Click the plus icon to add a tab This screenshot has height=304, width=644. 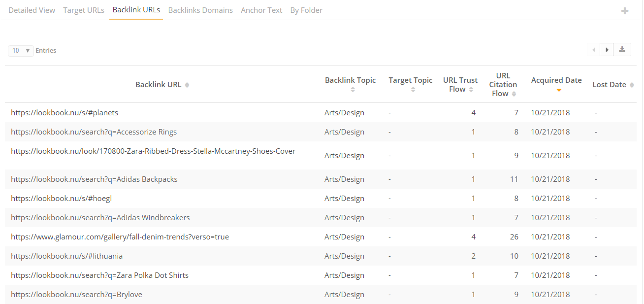(x=625, y=10)
